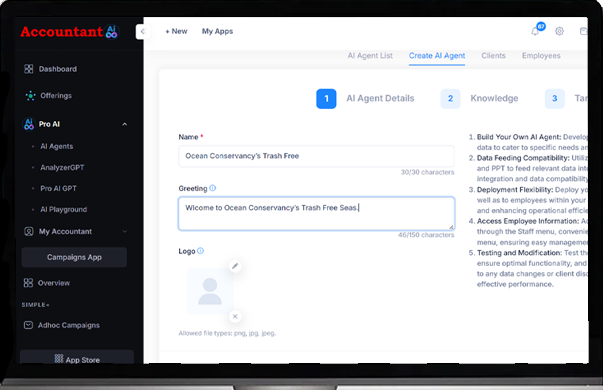Switch to the Clients tab
603x390 pixels.
[x=493, y=56]
